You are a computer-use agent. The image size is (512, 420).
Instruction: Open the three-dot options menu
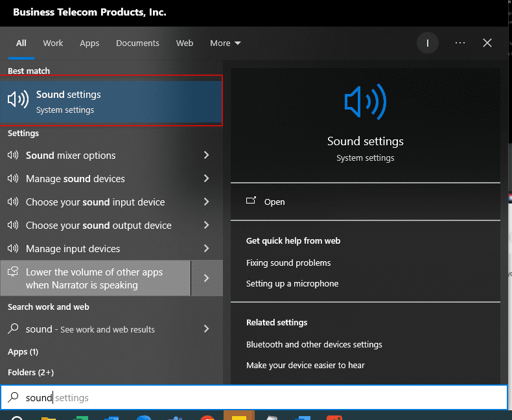pos(460,43)
